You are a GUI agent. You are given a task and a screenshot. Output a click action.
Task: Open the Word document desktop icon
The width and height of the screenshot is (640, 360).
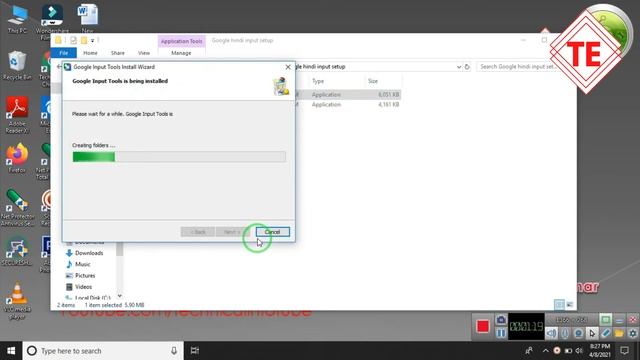coord(87,19)
